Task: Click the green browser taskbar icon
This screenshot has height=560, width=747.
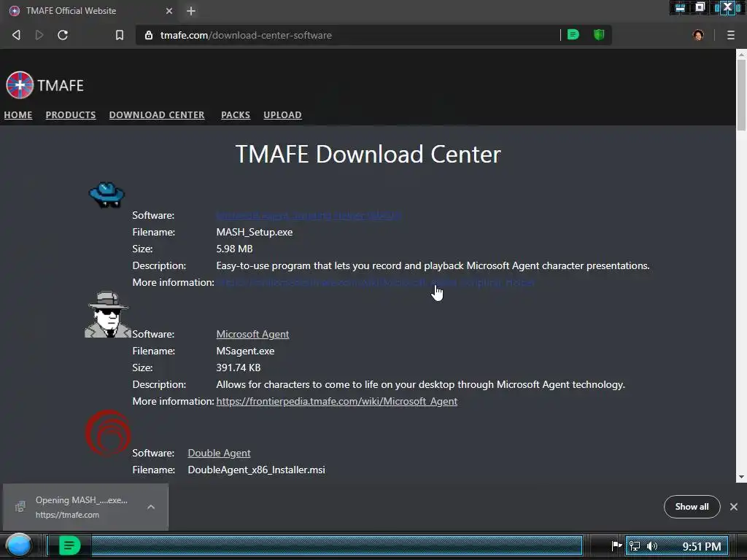Action: (x=69, y=545)
